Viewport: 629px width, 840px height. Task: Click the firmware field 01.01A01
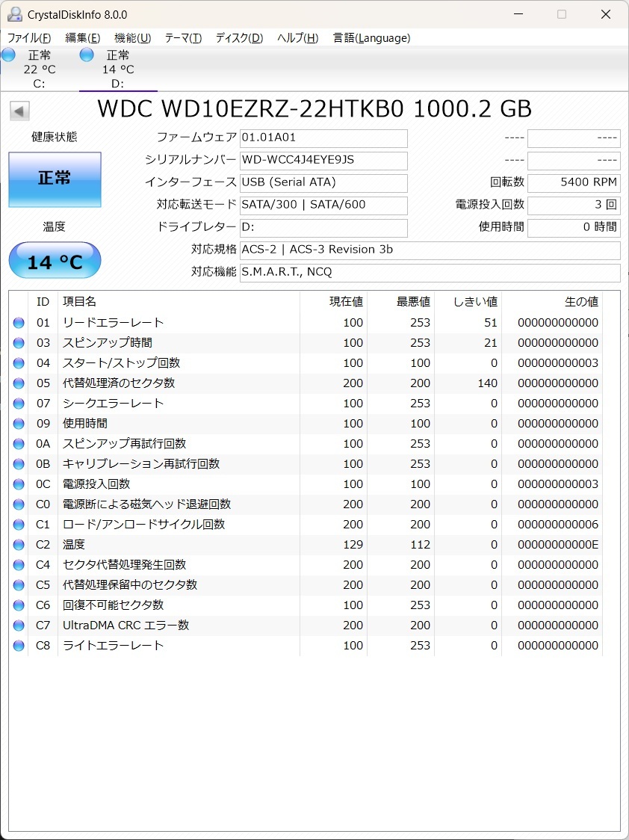tap(323, 138)
